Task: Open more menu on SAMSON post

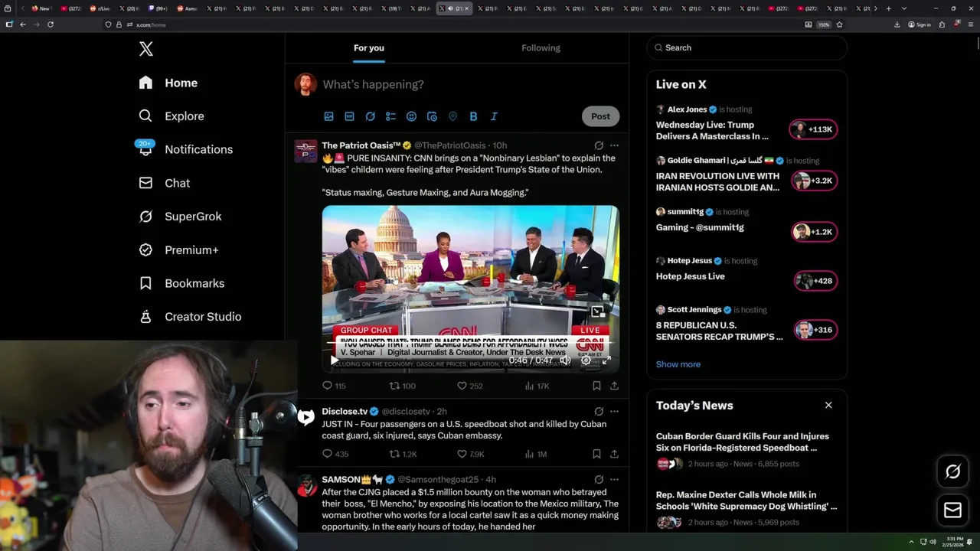Action: pos(614,480)
